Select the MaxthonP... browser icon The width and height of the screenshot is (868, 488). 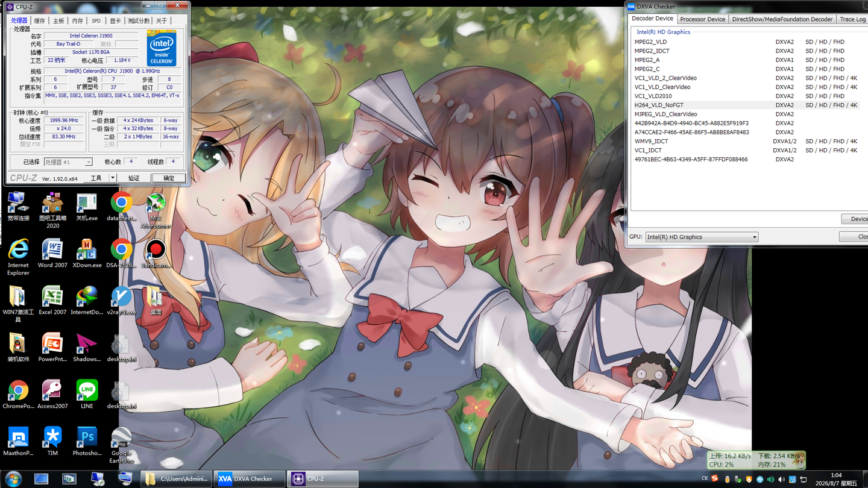click(x=18, y=442)
